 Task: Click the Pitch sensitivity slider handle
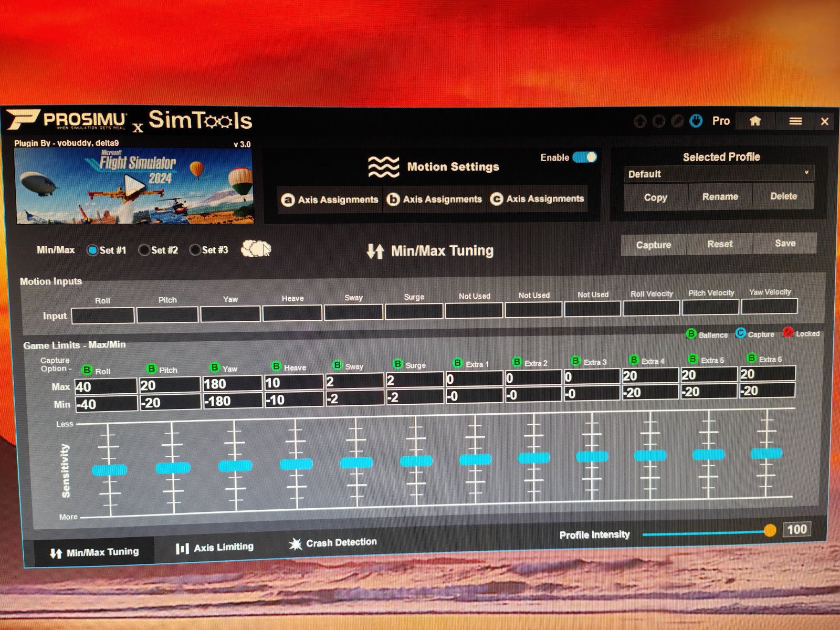pyautogui.click(x=173, y=468)
